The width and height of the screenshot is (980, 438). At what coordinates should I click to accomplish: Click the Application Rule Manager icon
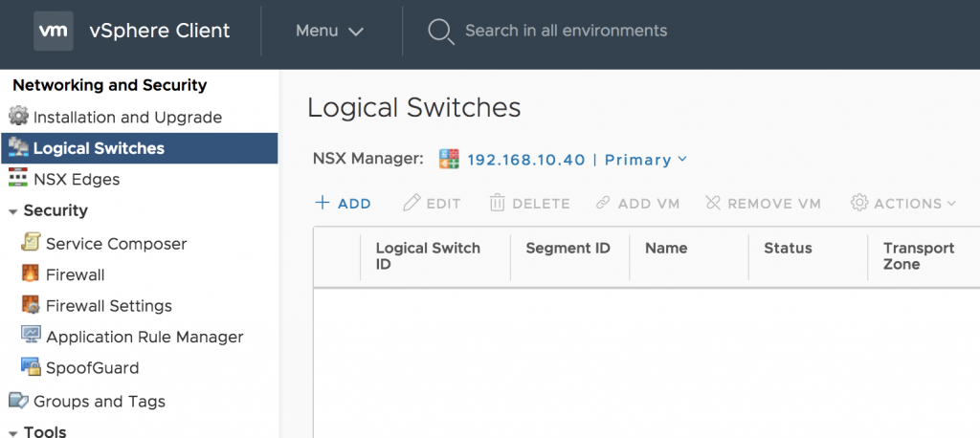[31, 336]
